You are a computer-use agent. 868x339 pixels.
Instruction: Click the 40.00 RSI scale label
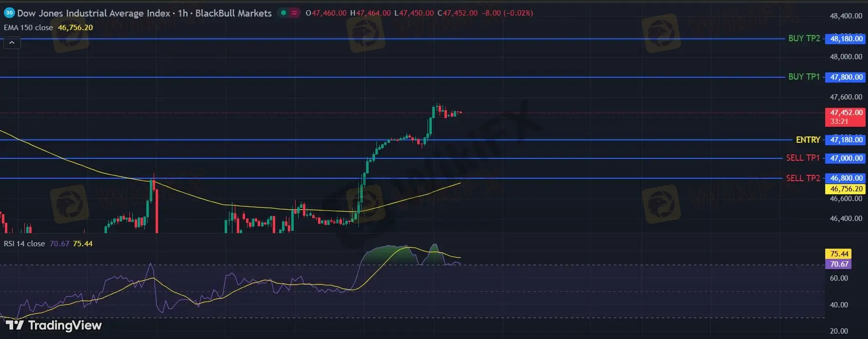pyautogui.click(x=839, y=305)
